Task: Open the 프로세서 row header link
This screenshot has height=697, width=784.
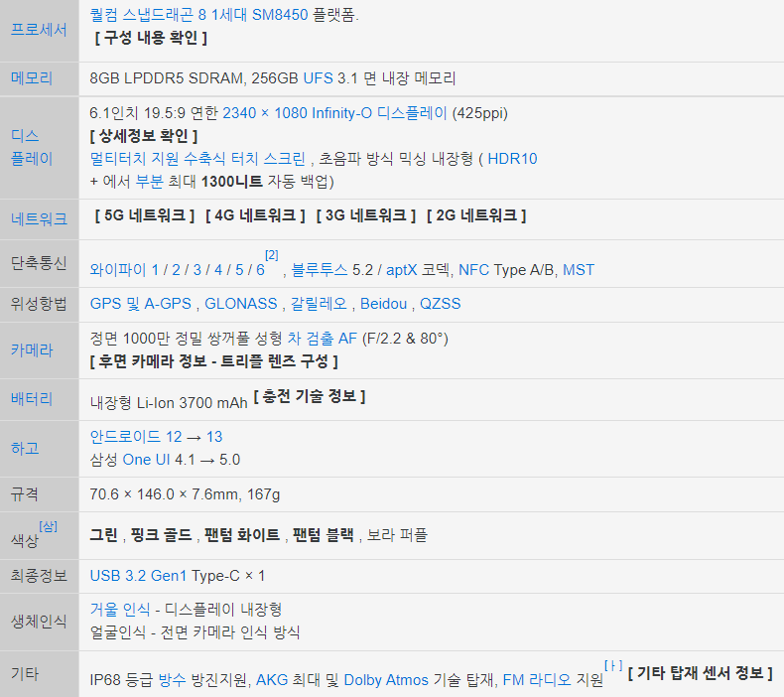Action: click(39, 30)
